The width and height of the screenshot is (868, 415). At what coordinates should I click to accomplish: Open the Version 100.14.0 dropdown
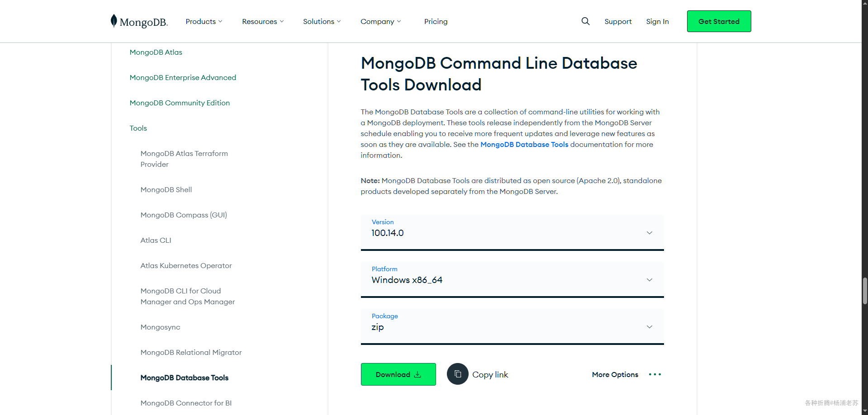(x=512, y=232)
